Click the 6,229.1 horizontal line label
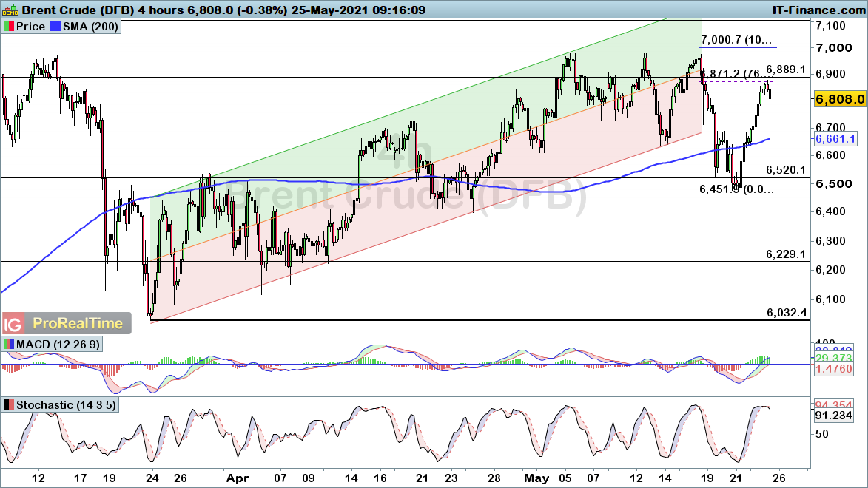 coord(785,254)
